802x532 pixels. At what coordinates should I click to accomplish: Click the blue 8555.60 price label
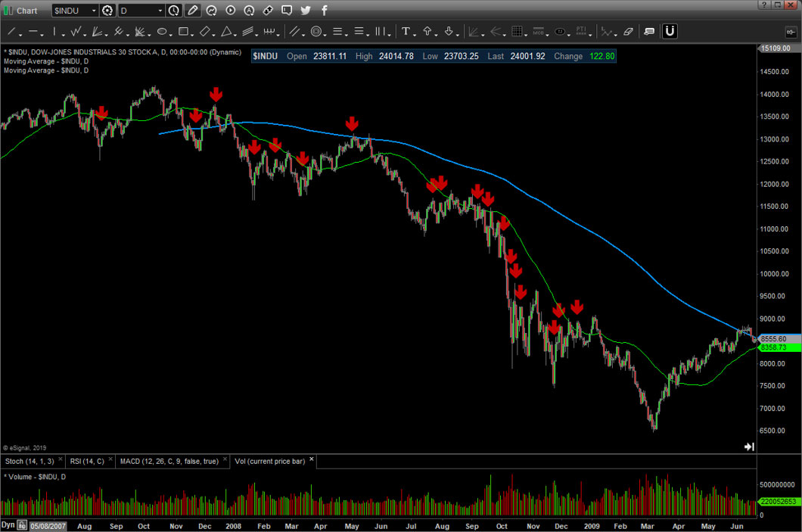pyautogui.click(x=779, y=338)
